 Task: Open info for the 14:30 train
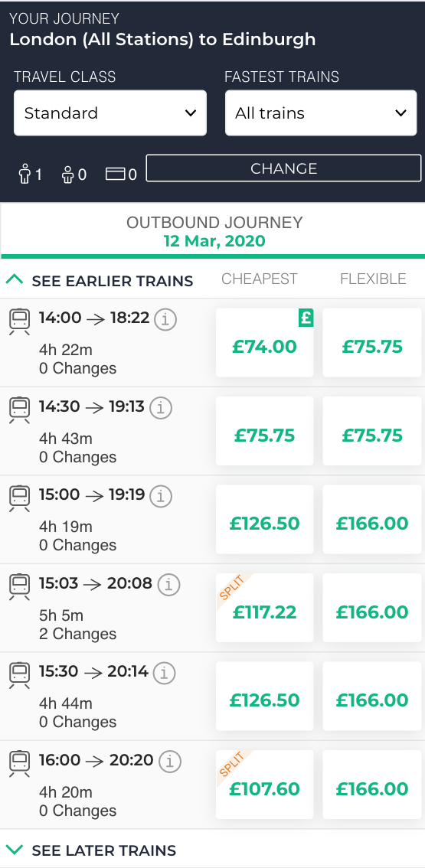[161, 408]
